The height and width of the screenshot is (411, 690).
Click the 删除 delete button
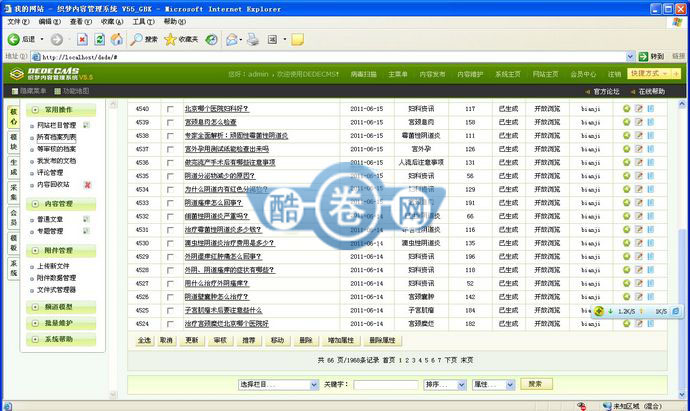tap(306, 340)
